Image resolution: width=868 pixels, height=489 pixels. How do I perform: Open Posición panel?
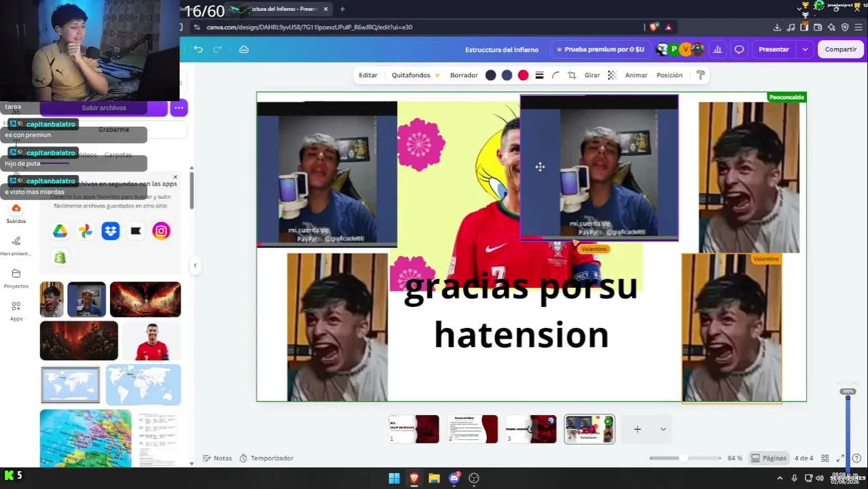click(669, 75)
